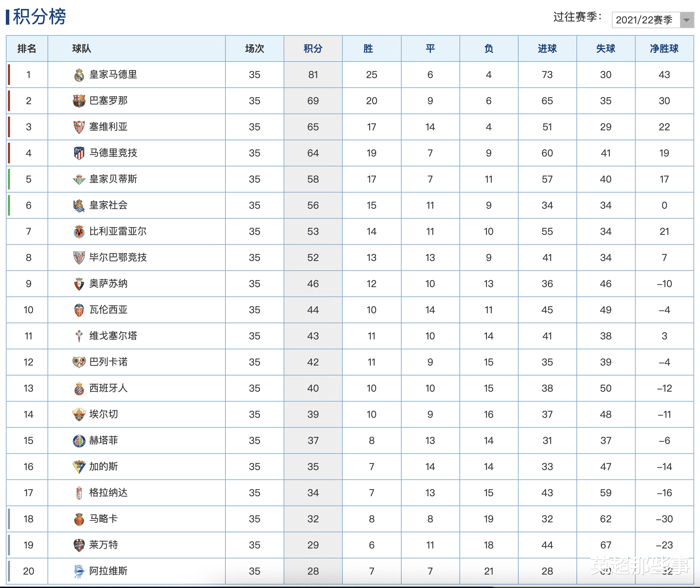Open team link 瓦伦西亚

[108, 310]
